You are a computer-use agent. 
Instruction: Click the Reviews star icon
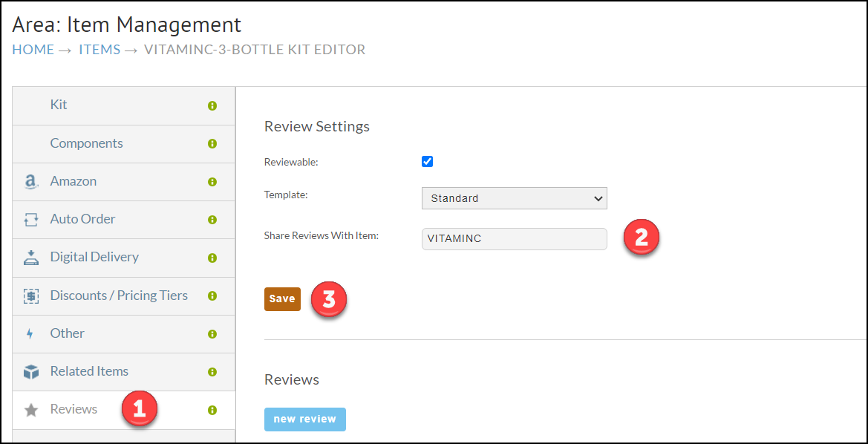pyautogui.click(x=31, y=411)
